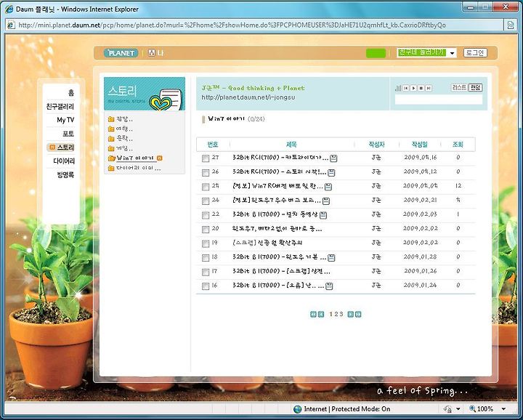Select the Win7 이야기 folder
This screenshot has height=420, width=523.
tap(135, 158)
